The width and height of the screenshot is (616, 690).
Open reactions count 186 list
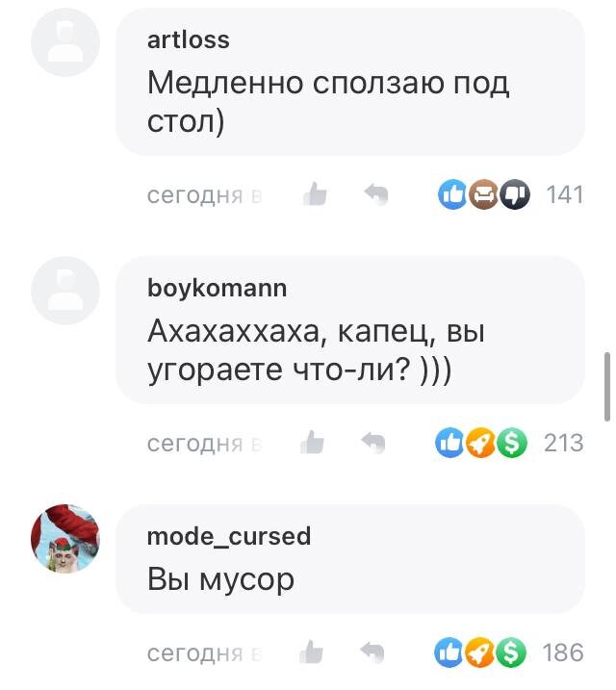pos(563,652)
